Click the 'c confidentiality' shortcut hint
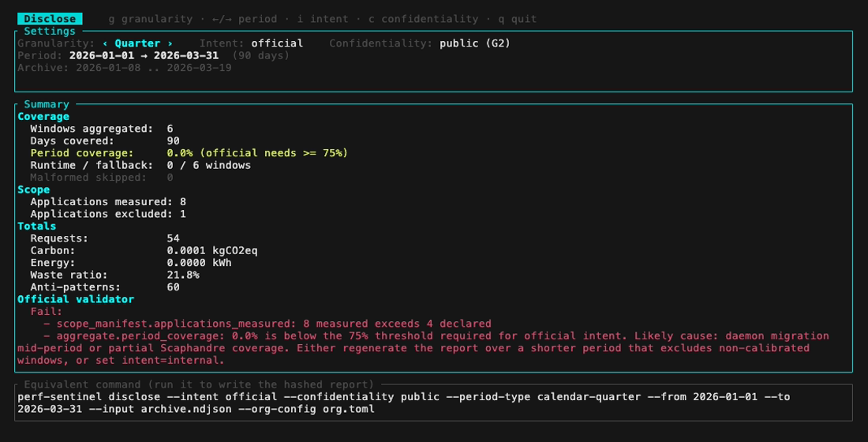 [424, 19]
